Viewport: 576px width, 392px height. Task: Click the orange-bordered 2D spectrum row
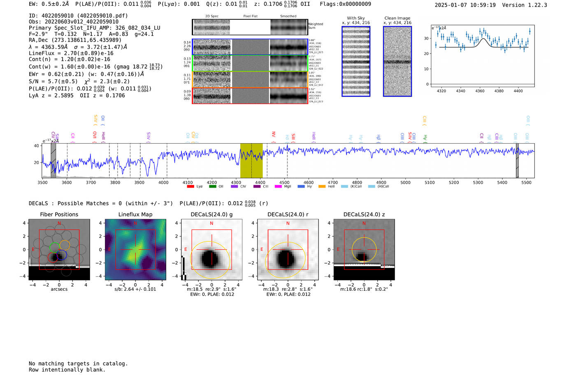tap(250, 79)
